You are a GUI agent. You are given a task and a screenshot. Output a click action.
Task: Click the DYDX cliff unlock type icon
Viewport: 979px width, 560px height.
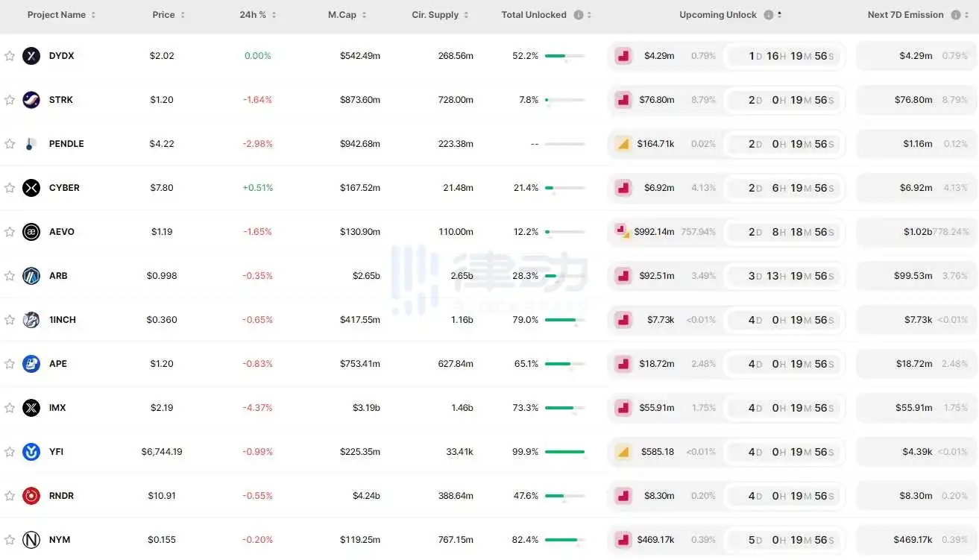pyautogui.click(x=623, y=56)
